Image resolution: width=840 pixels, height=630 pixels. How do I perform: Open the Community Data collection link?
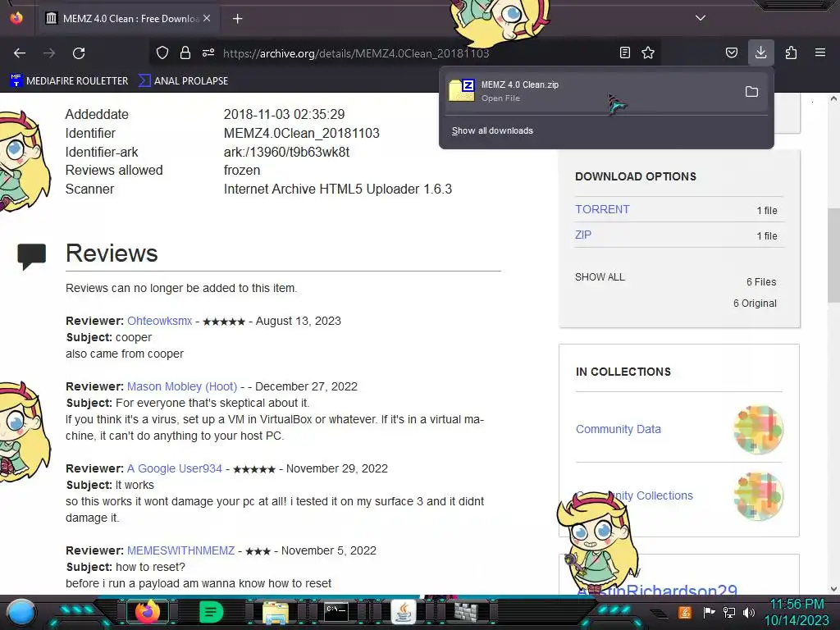pos(619,429)
